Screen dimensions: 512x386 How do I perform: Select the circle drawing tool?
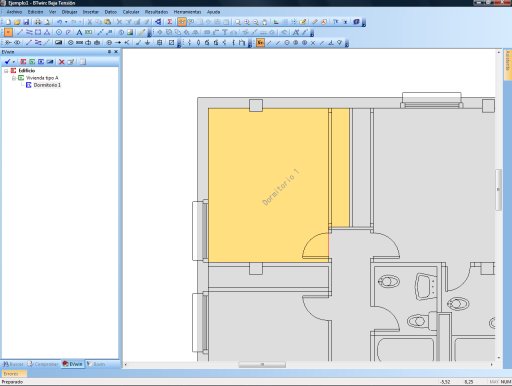click(x=59, y=32)
